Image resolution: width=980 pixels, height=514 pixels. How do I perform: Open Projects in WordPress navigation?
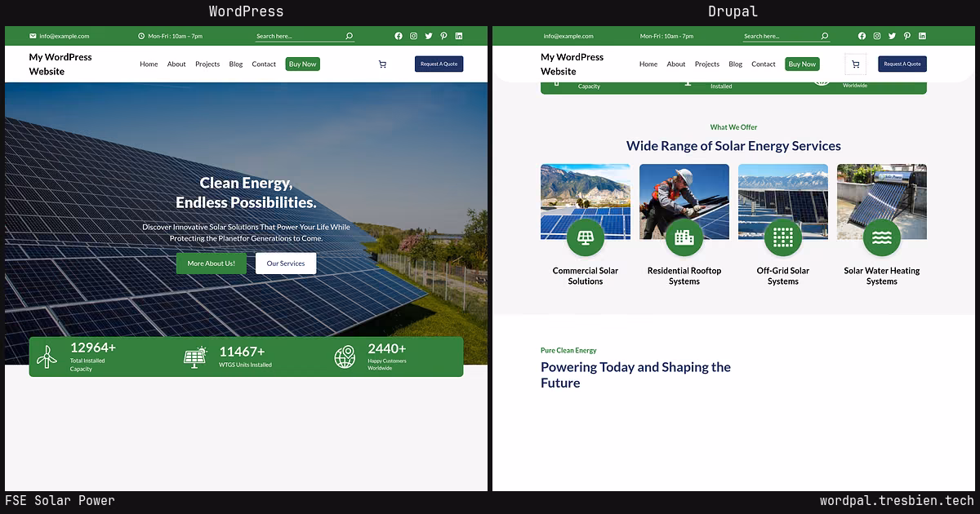click(207, 64)
